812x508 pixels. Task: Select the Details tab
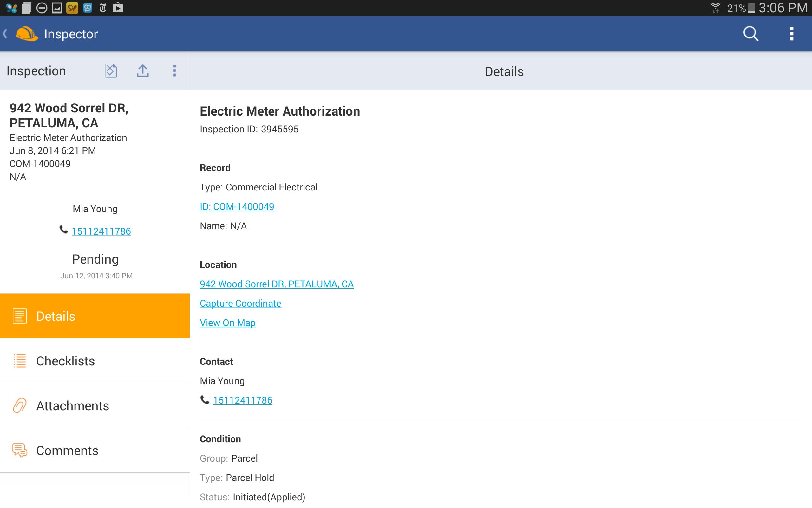[x=95, y=316]
